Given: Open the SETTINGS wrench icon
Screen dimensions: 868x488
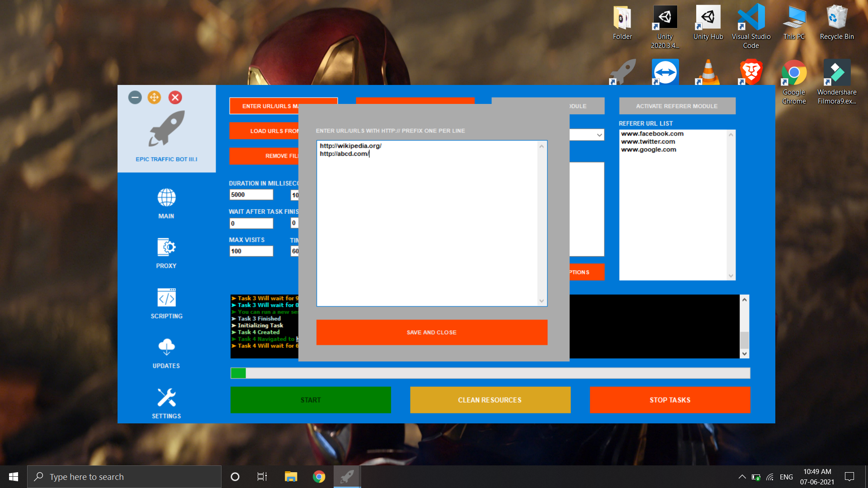Looking at the screenshot, I should [166, 398].
